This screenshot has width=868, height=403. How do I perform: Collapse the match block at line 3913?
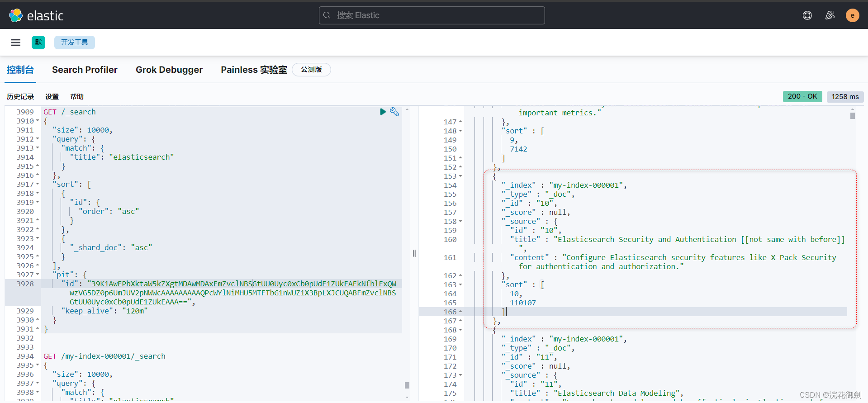pos(38,148)
